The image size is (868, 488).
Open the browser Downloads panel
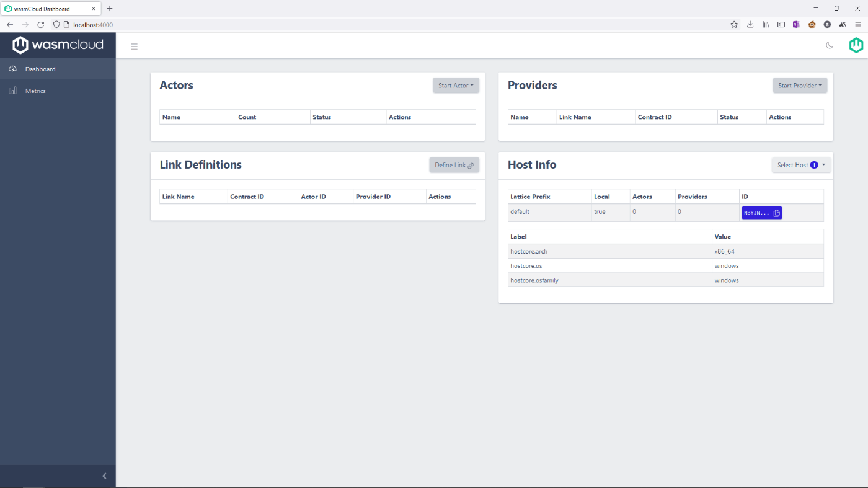coord(750,25)
